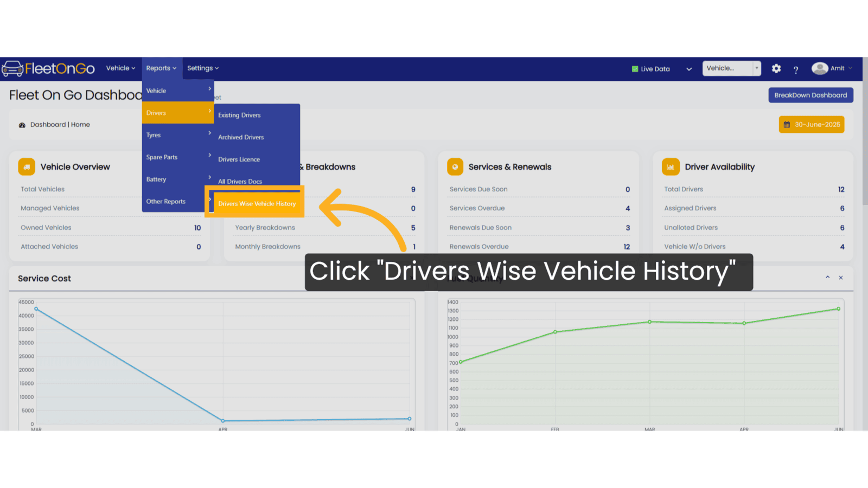Choose Drivers Licence submenu item

[257, 159]
